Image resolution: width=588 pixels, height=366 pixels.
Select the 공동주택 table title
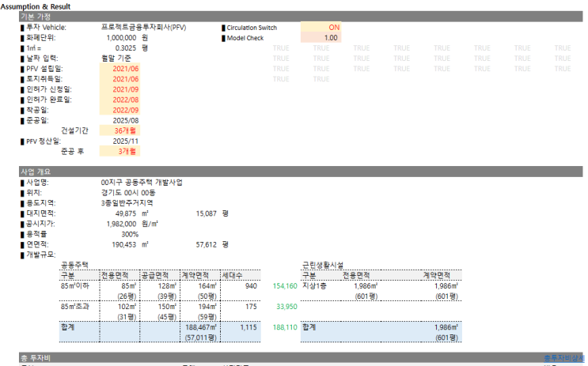[74, 265]
